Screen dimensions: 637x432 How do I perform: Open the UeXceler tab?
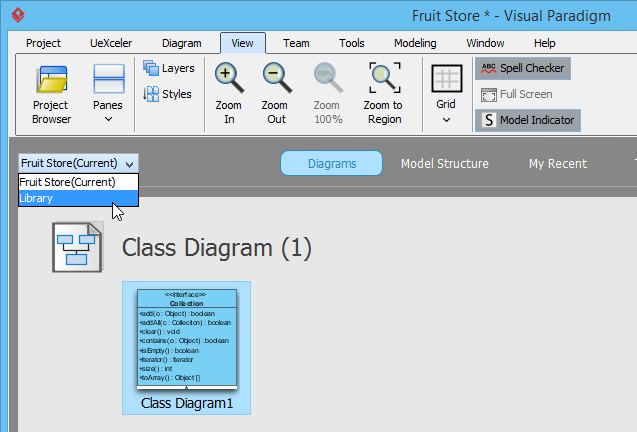(x=111, y=43)
